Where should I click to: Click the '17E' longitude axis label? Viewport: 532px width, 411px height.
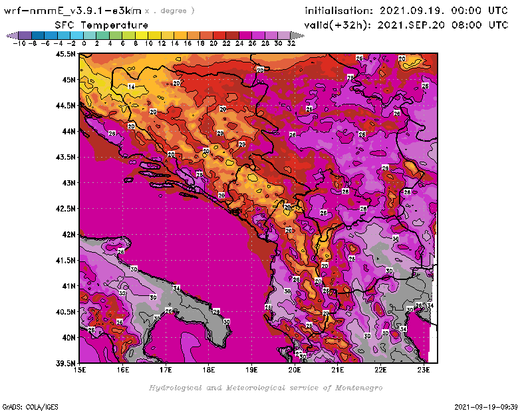tap(166, 370)
